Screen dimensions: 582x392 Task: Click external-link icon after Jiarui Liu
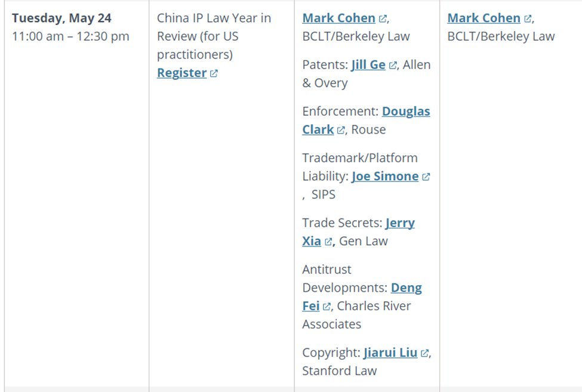(424, 353)
